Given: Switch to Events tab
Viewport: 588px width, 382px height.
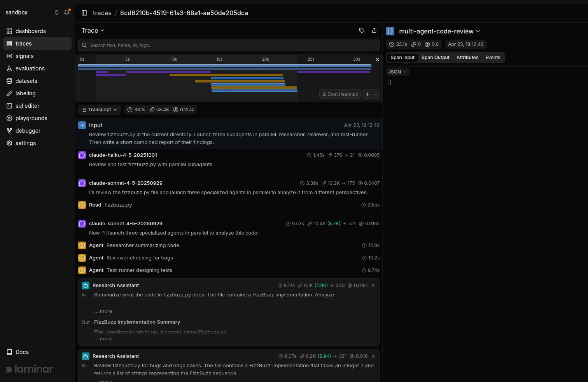Looking at the screenshot, I should [x=493, y=58].
